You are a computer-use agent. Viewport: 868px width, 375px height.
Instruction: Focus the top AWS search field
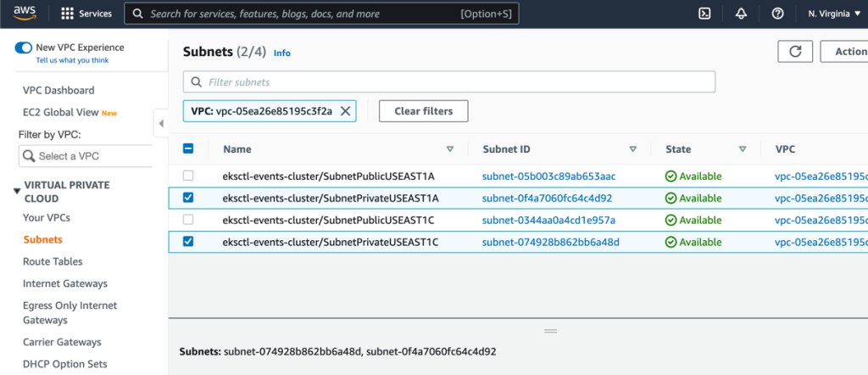321,14
